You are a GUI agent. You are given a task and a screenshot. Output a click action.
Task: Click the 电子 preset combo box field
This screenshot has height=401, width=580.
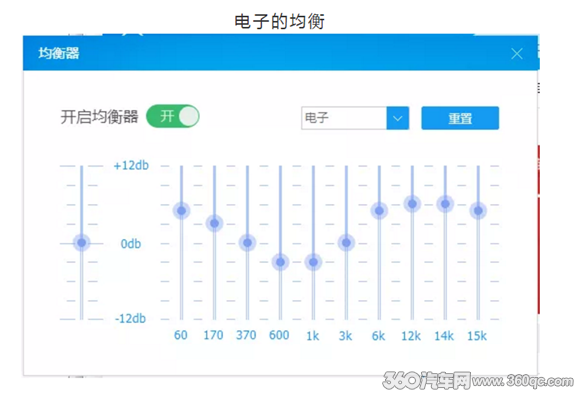355,118
